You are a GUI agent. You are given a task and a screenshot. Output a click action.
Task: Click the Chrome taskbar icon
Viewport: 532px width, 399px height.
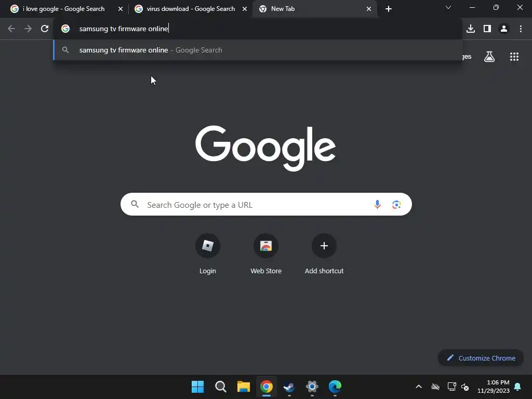point(267,387)
